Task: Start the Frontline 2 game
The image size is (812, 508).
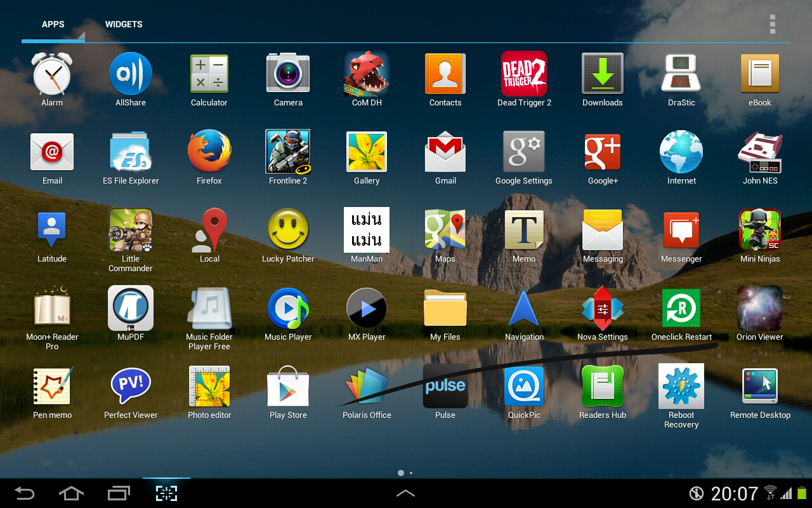Action: [x=288, y=152]
